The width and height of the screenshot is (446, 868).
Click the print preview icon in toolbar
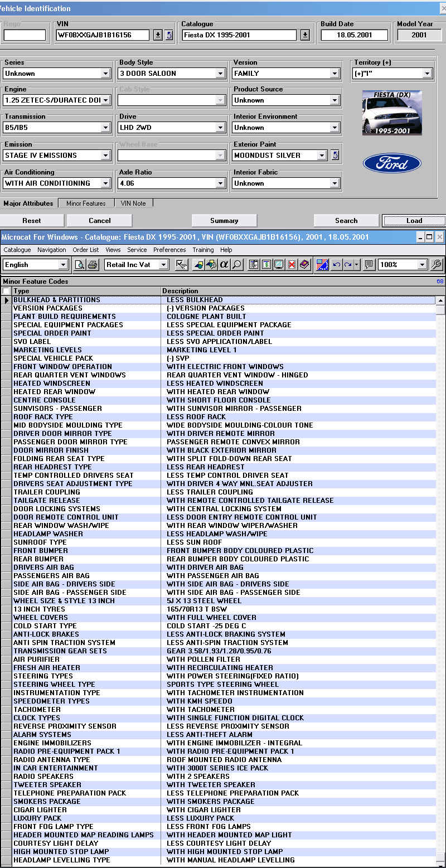[80, 265]
